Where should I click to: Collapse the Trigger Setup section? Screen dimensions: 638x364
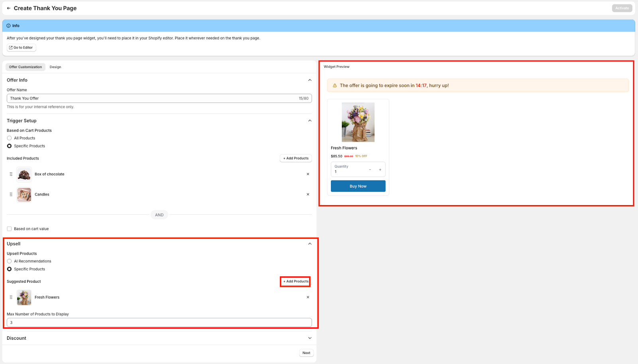coord(310,121)
